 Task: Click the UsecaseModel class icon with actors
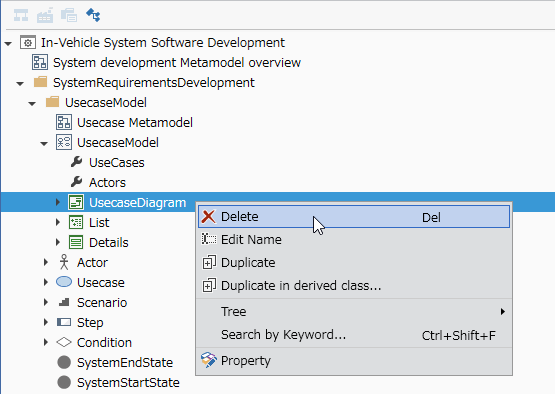[x=64, y=142]
